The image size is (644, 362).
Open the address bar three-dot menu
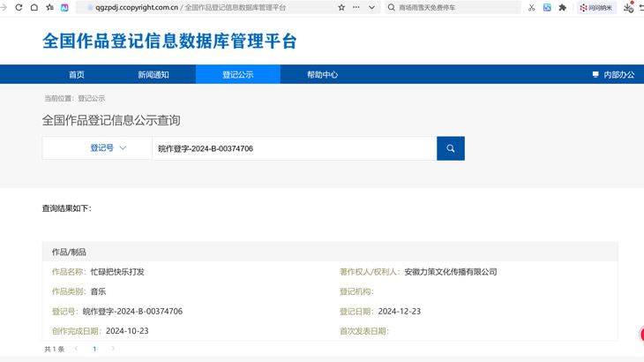pyautogui.click(x=356, y=7)
